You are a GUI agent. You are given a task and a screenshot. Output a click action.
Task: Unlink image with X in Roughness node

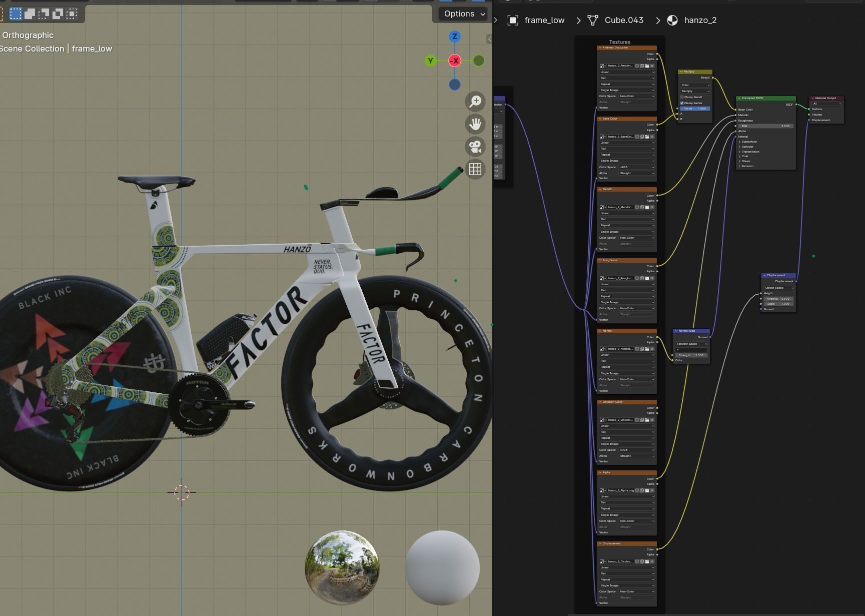(652, 278)
